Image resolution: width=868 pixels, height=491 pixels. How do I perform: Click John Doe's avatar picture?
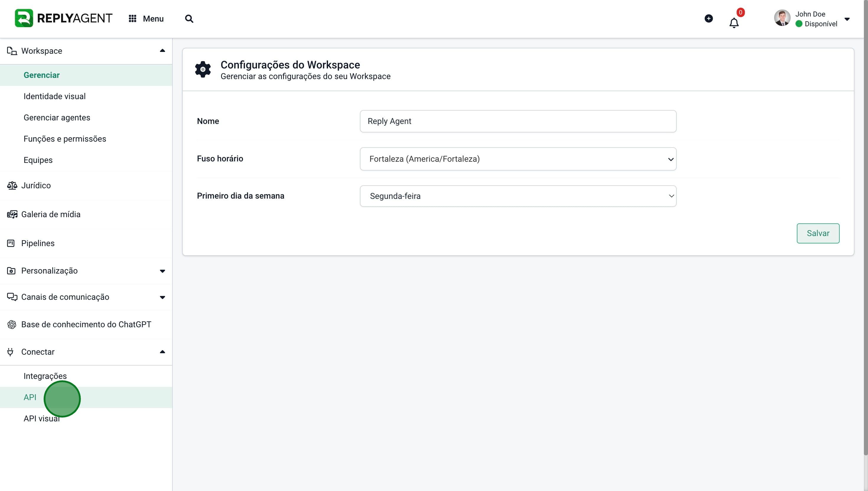tap(782, 18)
